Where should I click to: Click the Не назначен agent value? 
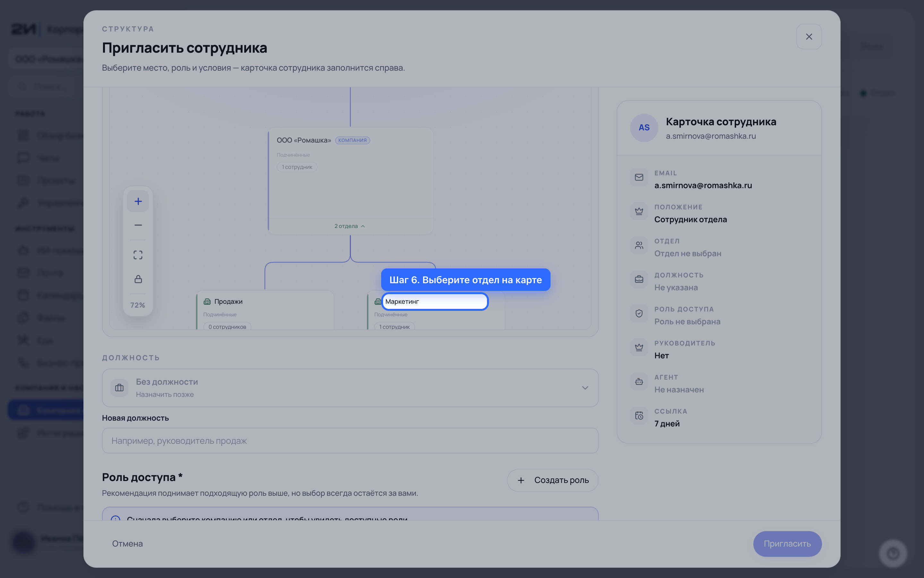coord(679,390)
